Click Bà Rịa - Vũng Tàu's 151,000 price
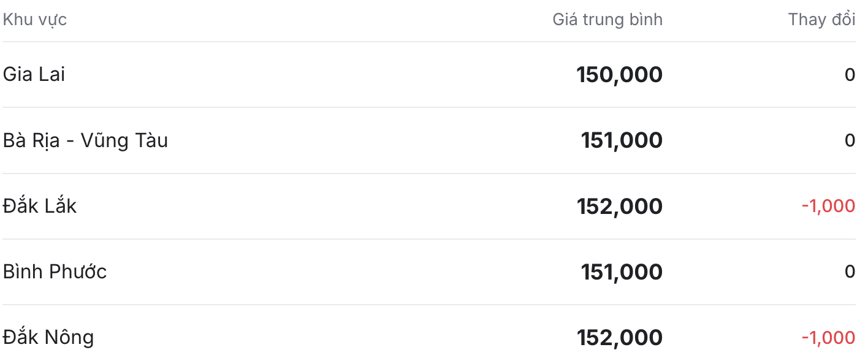868x358 pixels. tap(622, 140)
